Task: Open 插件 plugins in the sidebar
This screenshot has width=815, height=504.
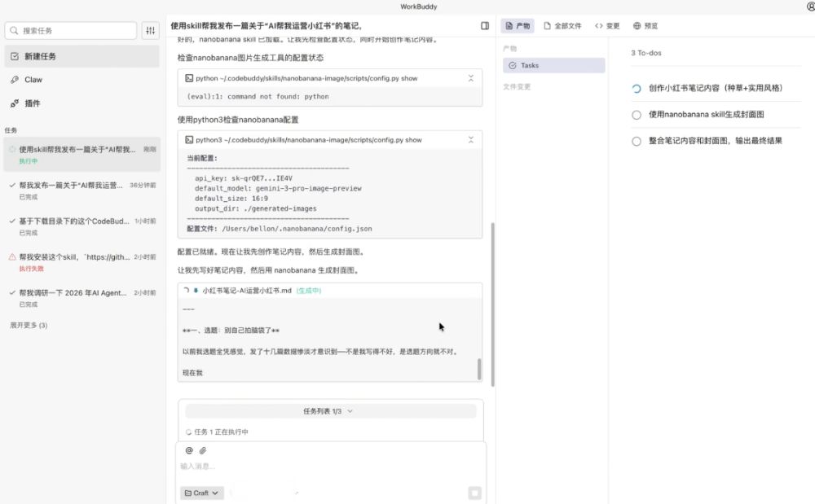Action: [33, 103]
